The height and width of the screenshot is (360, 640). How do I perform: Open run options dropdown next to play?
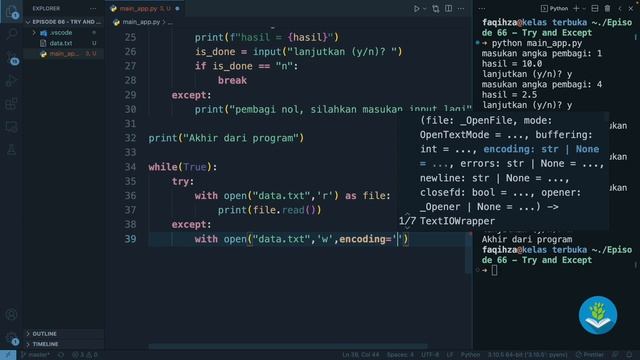pyautogui.click(x=424, y=9)
